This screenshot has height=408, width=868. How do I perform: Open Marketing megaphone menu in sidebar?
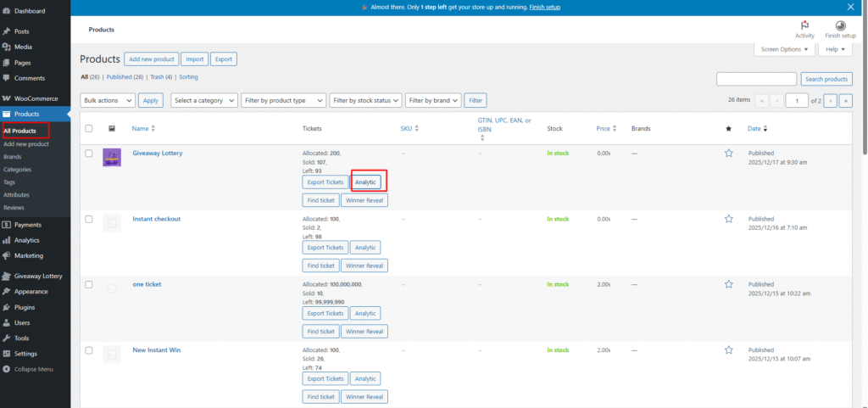[x=7, y=255]
